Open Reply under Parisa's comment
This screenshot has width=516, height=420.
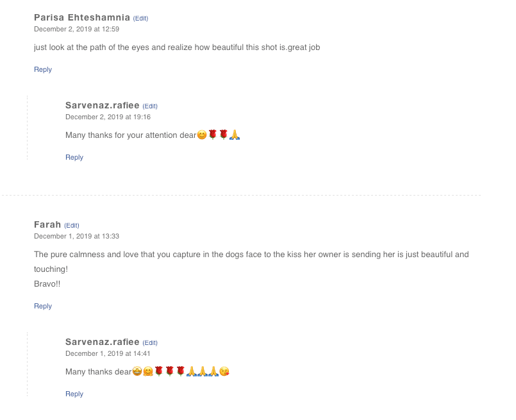pyautogui.click(x=42, y=69)
